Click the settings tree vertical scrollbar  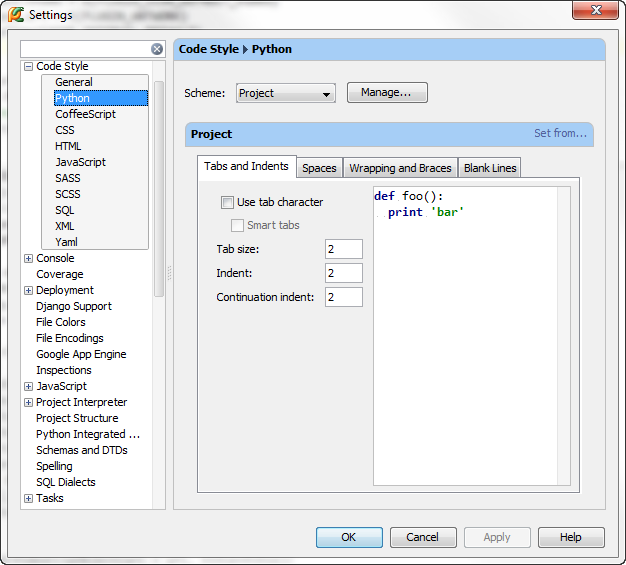159,189
